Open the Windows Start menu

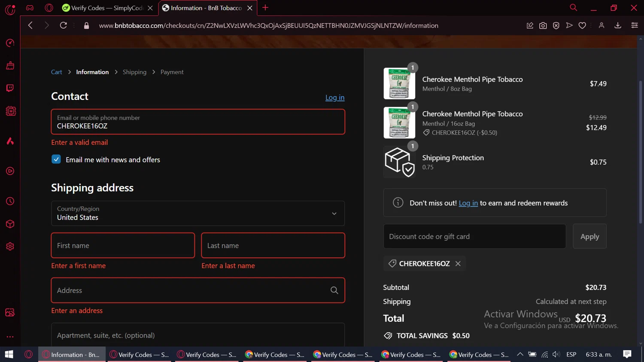tap(9, 354)
